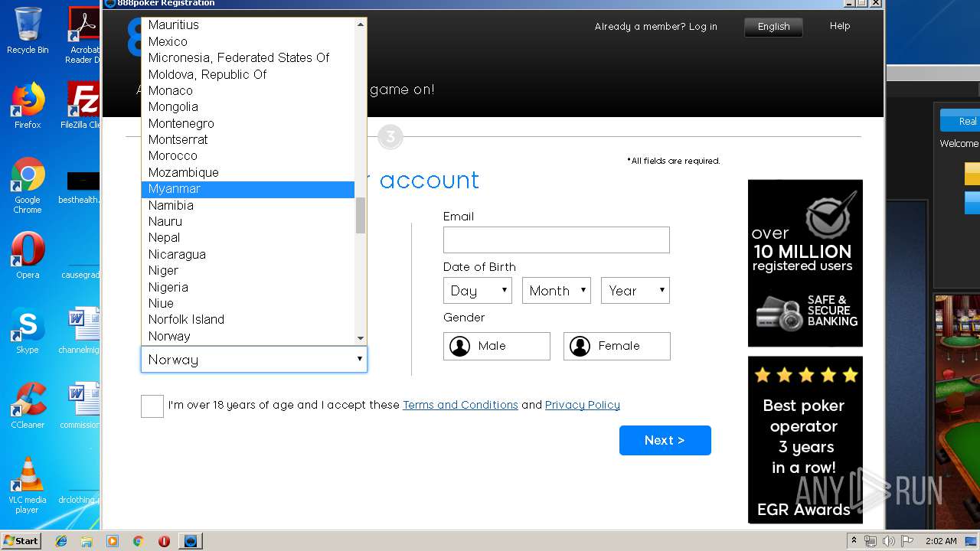The height and width of the screenshot is (551, 980).
Task: Open Opera browser desktop shortcut
Action: 28,256
